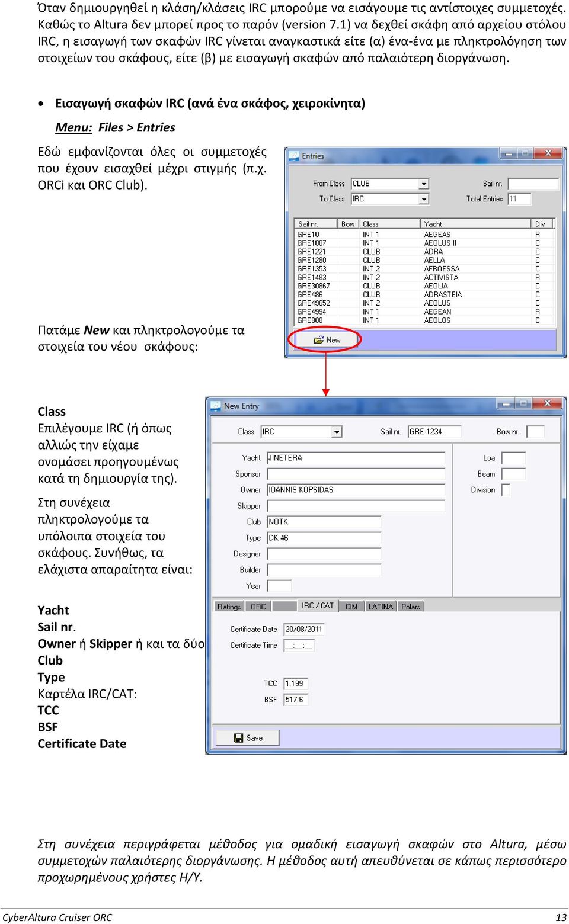Click the New Entry window title icon

click(216, 406)
